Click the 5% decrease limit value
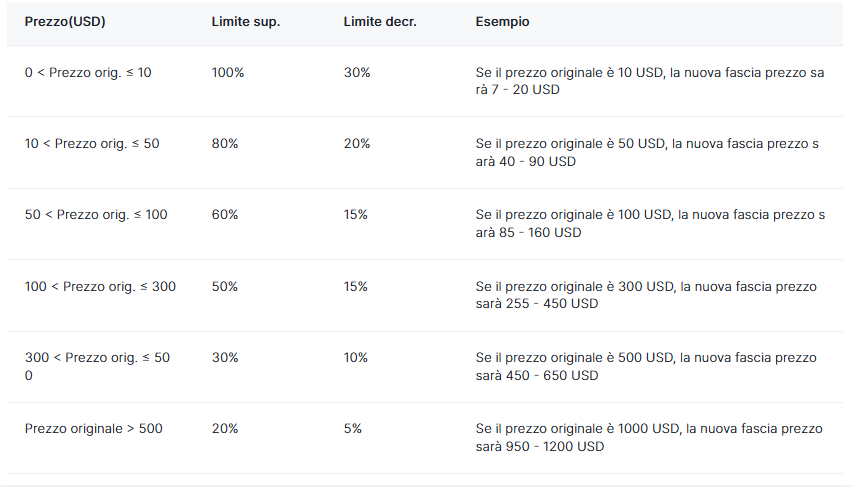The width and height of the screenshot is (852, 487). pos(353,429)
